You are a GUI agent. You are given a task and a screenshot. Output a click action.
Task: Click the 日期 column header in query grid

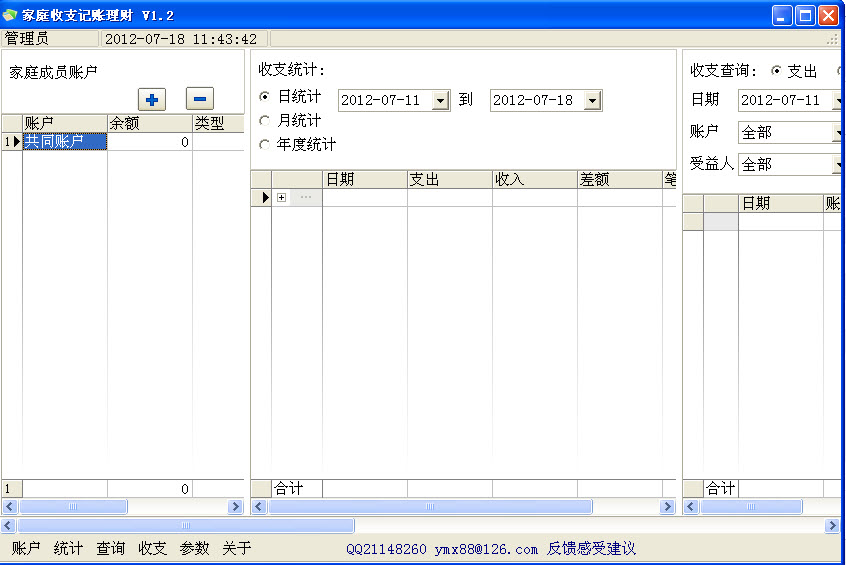pos(781,203)
